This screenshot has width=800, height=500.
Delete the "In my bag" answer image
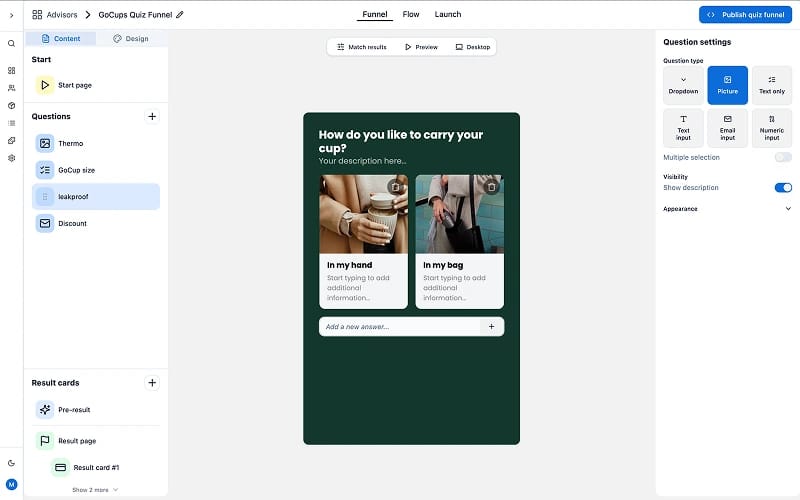pyautogui.click(x=491, y=187)
